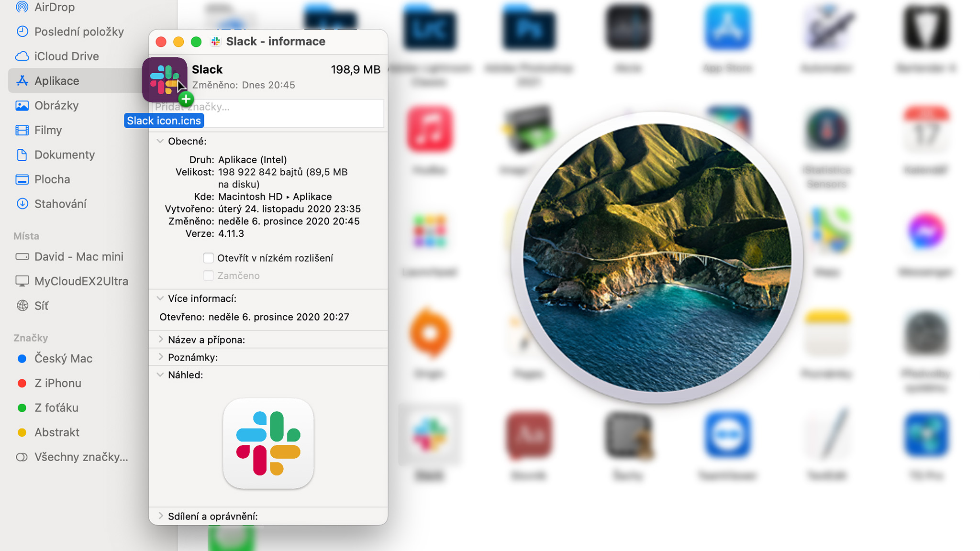Open Poslední položky in sidebar

point(78,32)
